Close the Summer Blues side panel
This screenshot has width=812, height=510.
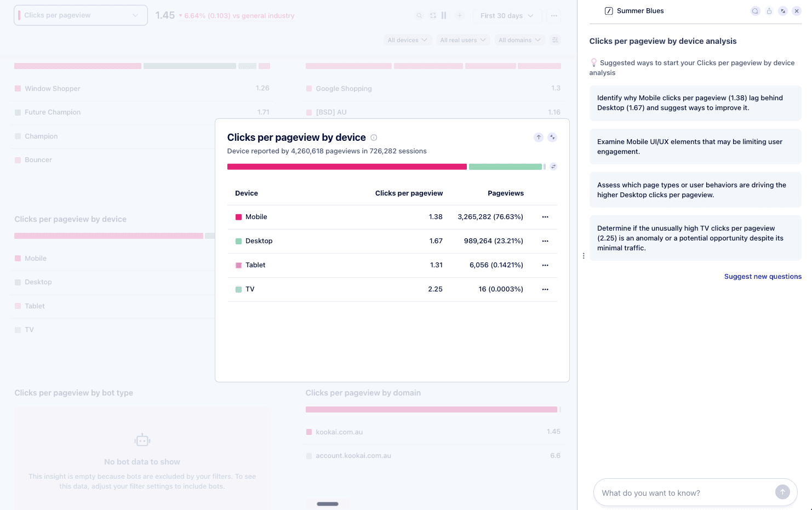pyautogui.click(x=796, y=11)
